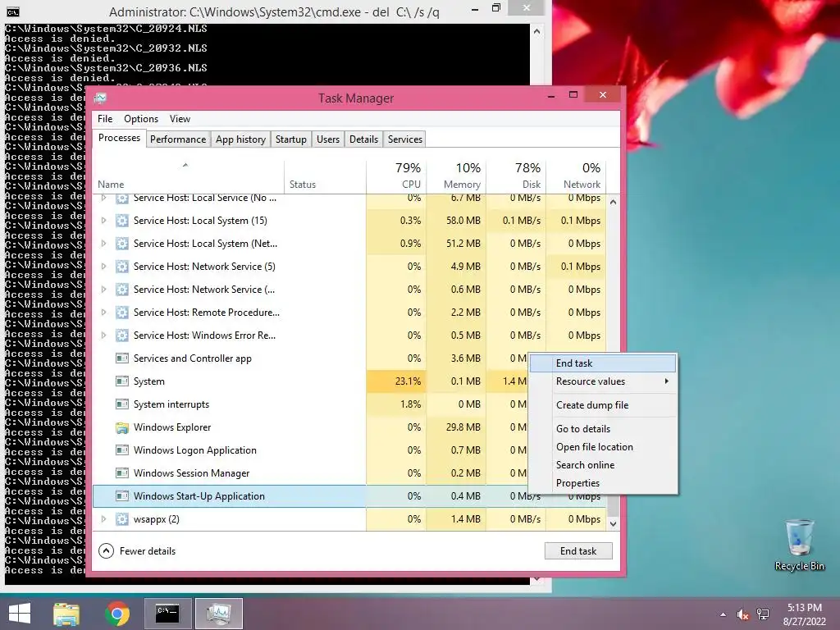The height and width of the screenshot is (630, 840).
Task: Click the Services and Controller app icon
Action: click(122, 358)
